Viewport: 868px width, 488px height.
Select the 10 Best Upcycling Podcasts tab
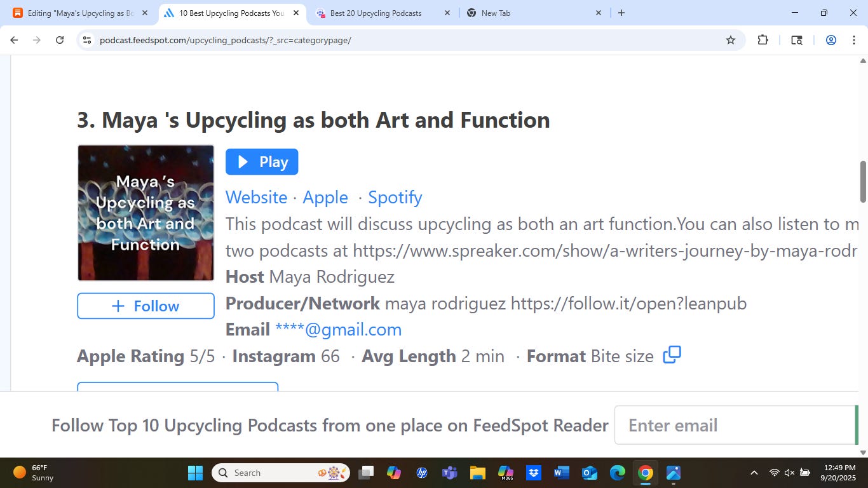pyautogui.click(x=231, y=13)
